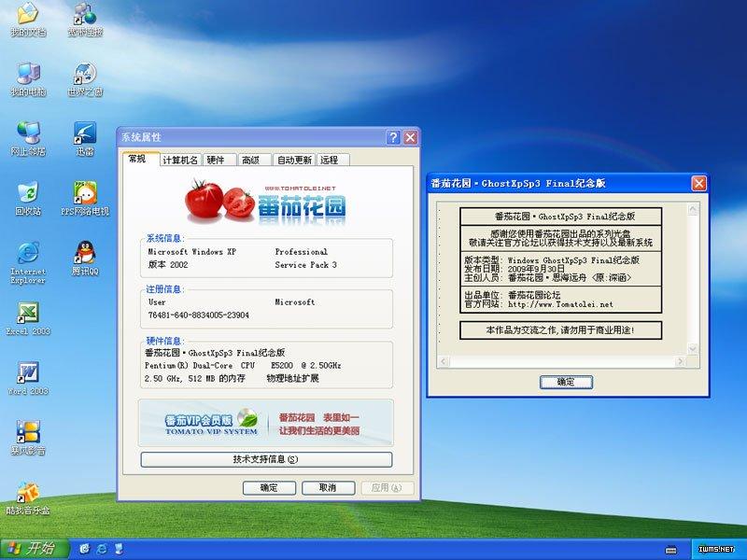Select the Word 2003 desktop shortcut
This screenshot has height=560, width=747.
pos(28,373)
